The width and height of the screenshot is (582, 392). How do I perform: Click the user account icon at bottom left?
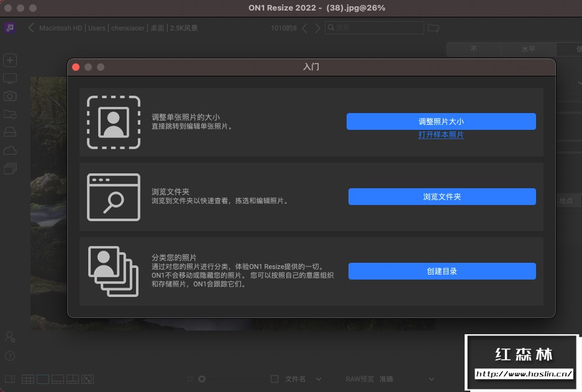pyautogui.click(x=9, y=337)
